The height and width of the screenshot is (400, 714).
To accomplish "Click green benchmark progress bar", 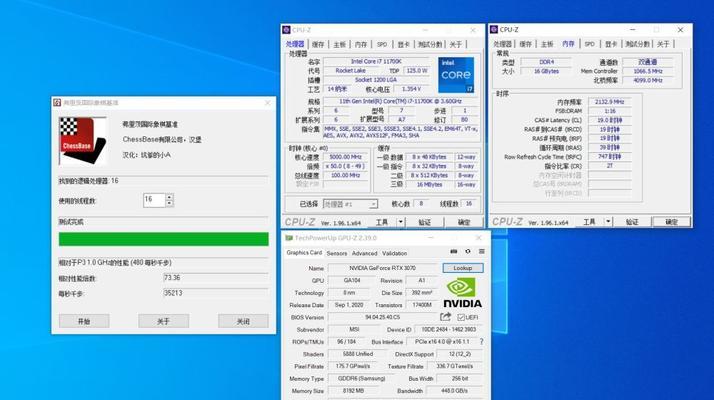I will pyautogui.click(x=163, y=239).
